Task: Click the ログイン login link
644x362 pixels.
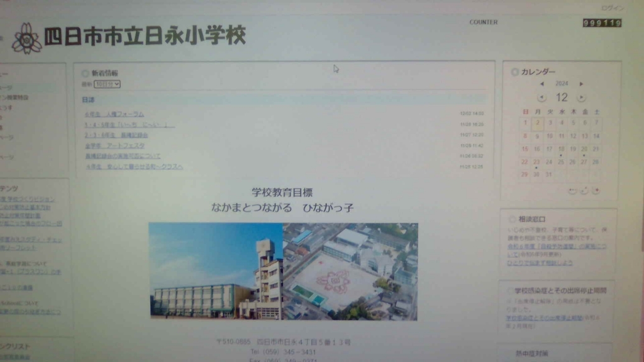Action: (613, 8)
